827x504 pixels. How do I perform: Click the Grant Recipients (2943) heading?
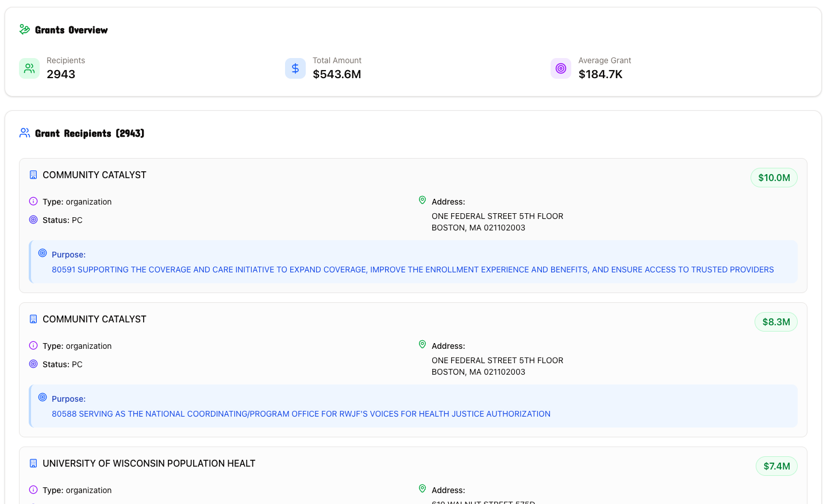point(90,133)
